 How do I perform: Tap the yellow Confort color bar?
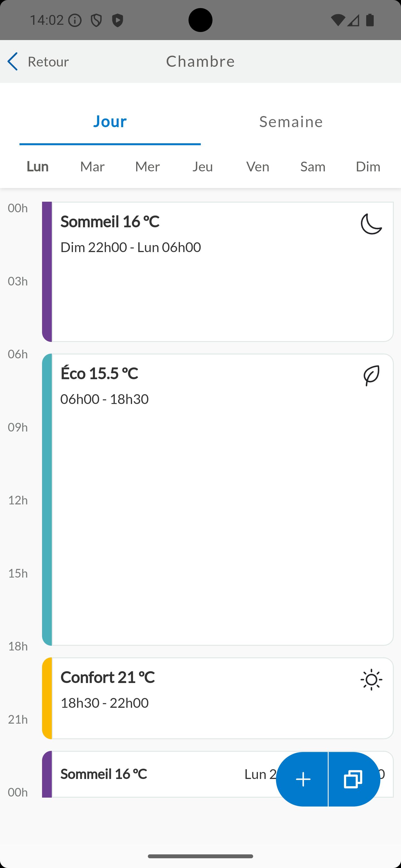click(47, 698)
